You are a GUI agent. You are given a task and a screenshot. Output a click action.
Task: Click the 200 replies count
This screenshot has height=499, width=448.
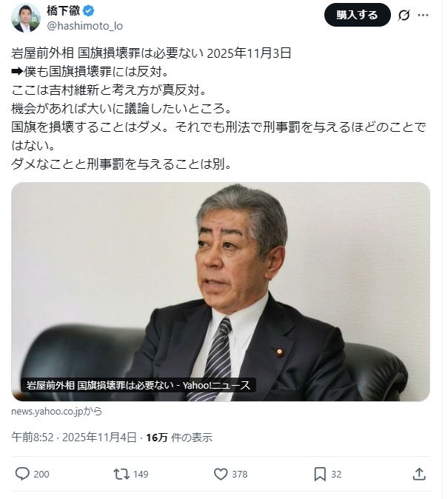point(41,474)
